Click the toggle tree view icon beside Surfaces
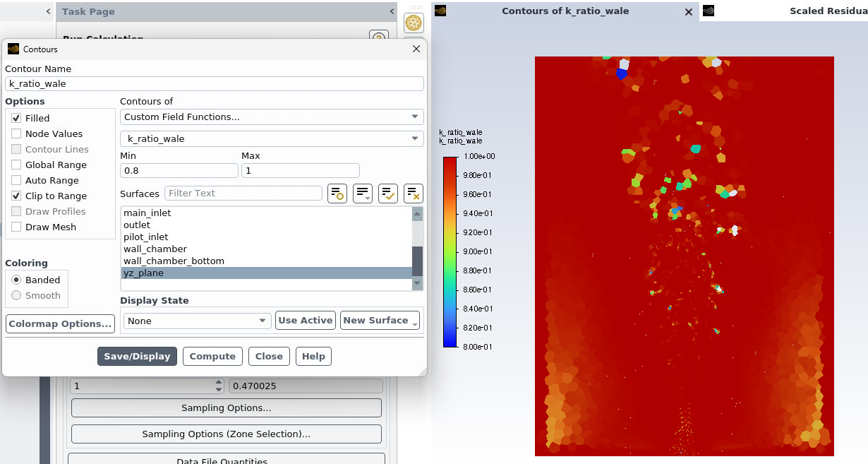The height and width of the screenshot is (464, 868). 337,194
